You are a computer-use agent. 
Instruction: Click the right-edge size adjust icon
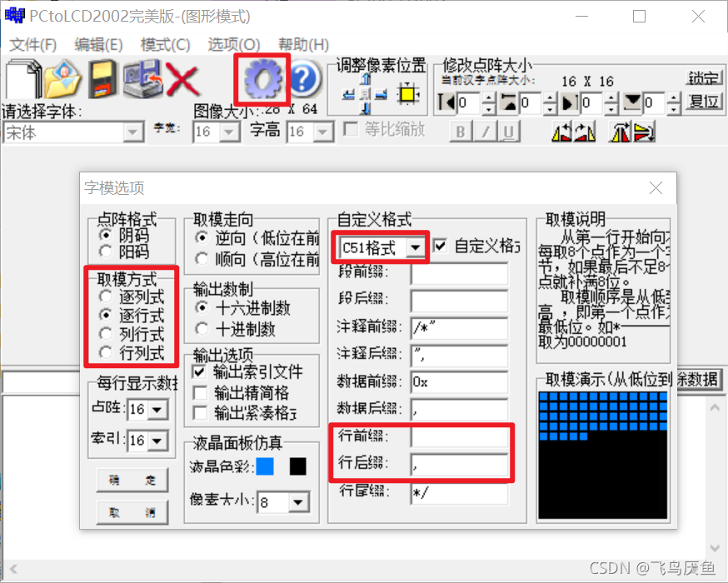pos(570,102)
